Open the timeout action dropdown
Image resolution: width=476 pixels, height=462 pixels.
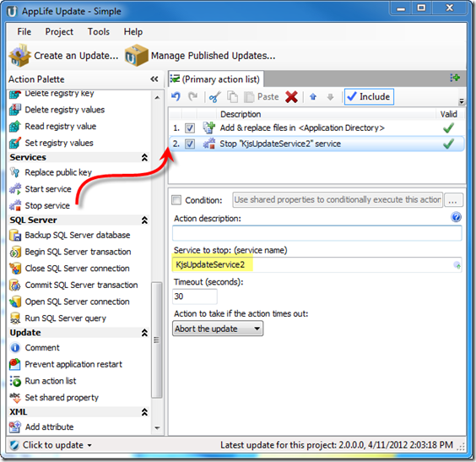click(218, 329)
